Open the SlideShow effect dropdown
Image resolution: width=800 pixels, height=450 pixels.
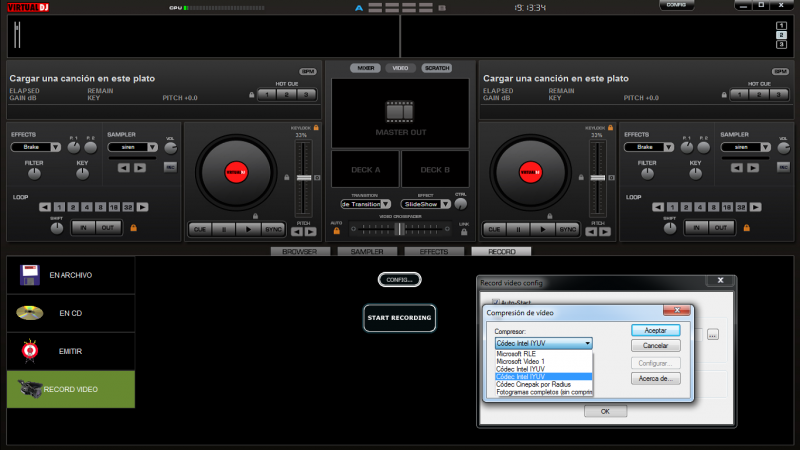[446, 204]
